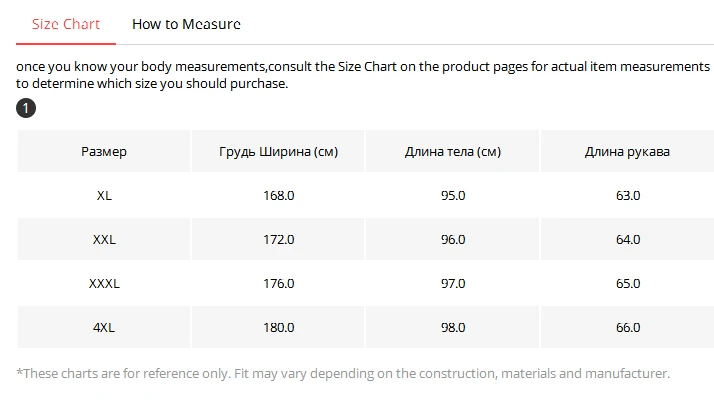Image resolution: width=714 pixels, height=413 pixels.
Task: Select the 98.0 body length cell
Action: [x=453, y=327]
